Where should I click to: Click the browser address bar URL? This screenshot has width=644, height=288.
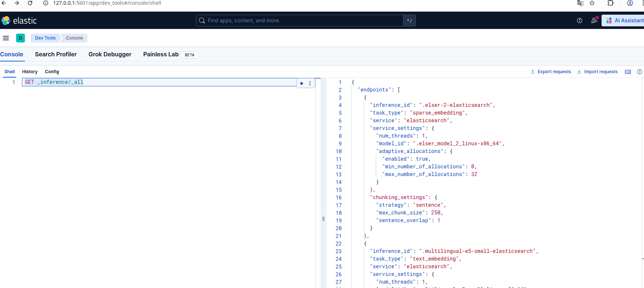tap(107, 3)
